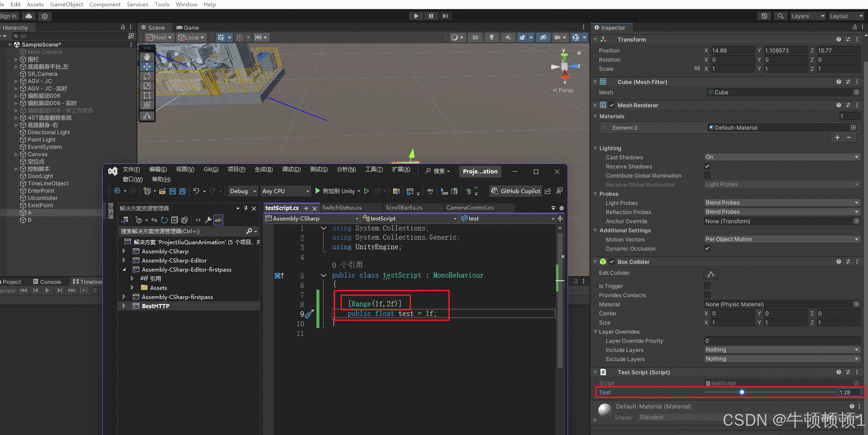Click Position X field 14.89
868x435 pixels.
pyautogui.click(x=733, y=51)
